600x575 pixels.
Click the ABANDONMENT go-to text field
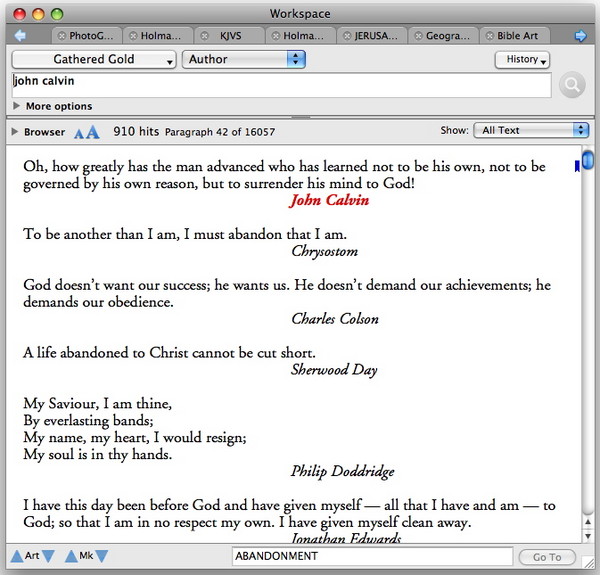(x=372, y=557)
